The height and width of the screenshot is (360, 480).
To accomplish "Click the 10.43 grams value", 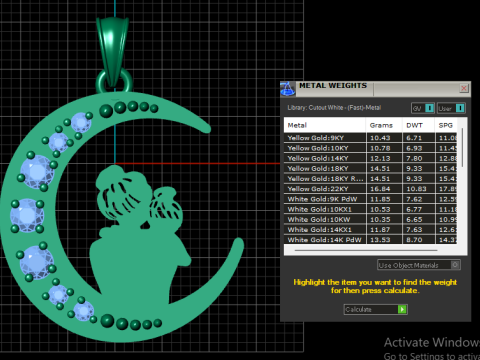I will [x=384, y=138].
